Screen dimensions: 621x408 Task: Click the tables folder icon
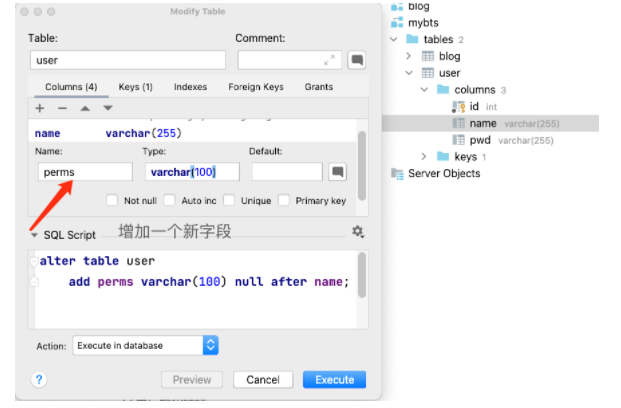tap(412, 39)
